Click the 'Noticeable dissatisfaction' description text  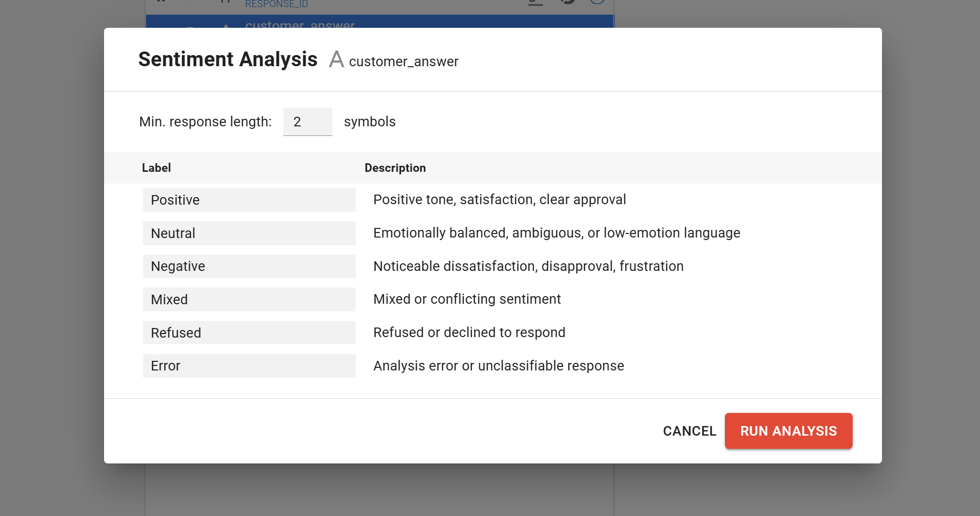528,266
